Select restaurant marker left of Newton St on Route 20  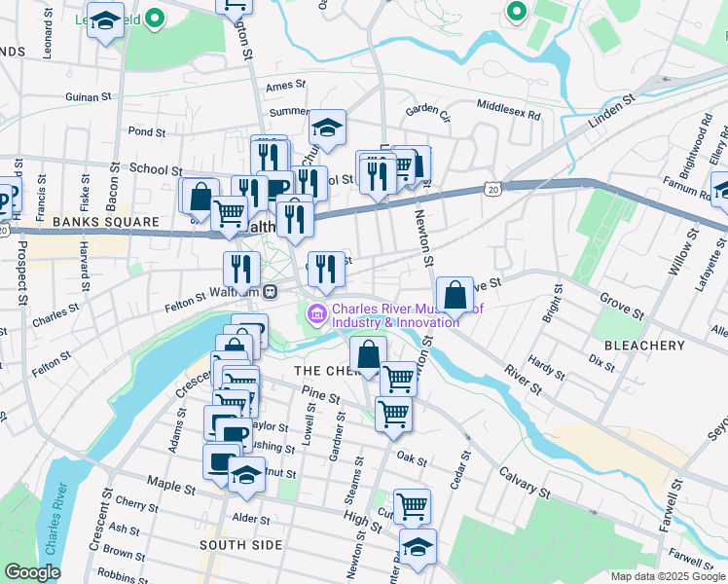pos(378,180)
